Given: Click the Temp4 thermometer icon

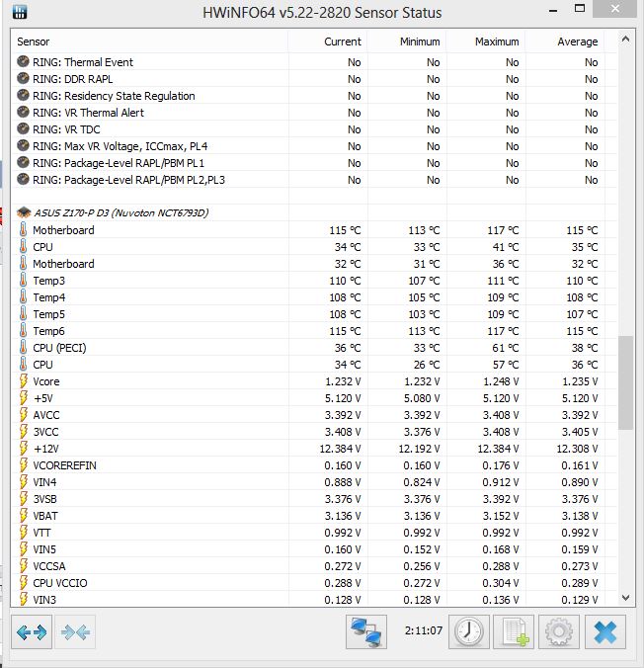Looking at the screenshot, I should pyautogui.click(x=24, y=296).
